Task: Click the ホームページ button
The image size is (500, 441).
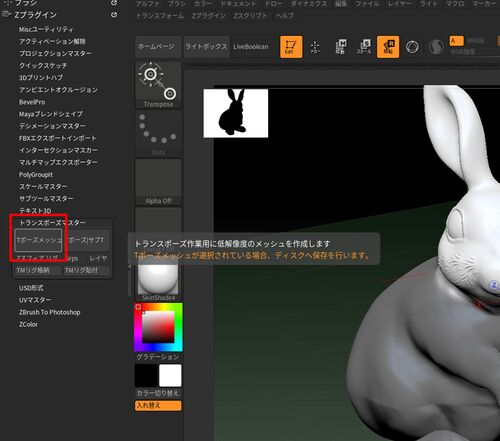Action: pos(158,47)
